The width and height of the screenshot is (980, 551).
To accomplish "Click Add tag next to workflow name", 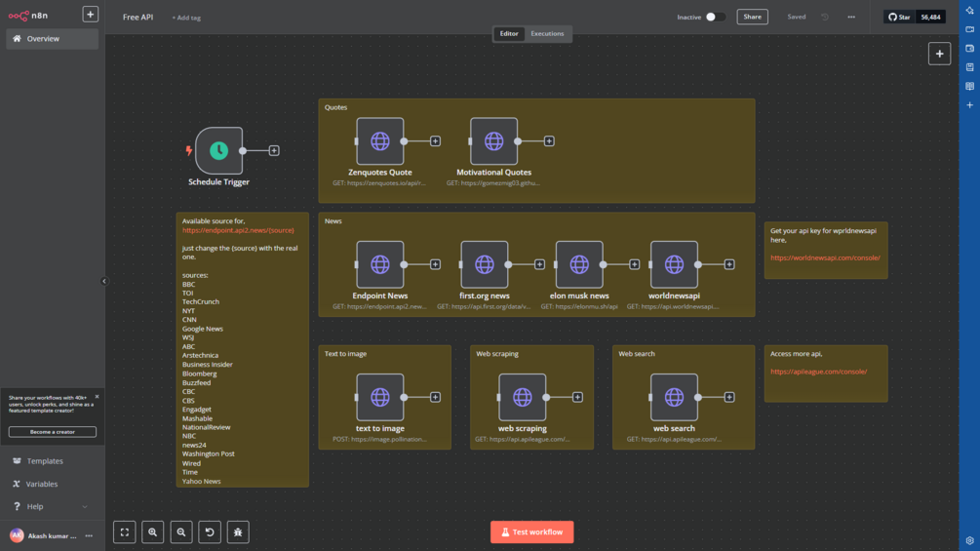I will tap(186, 18).
